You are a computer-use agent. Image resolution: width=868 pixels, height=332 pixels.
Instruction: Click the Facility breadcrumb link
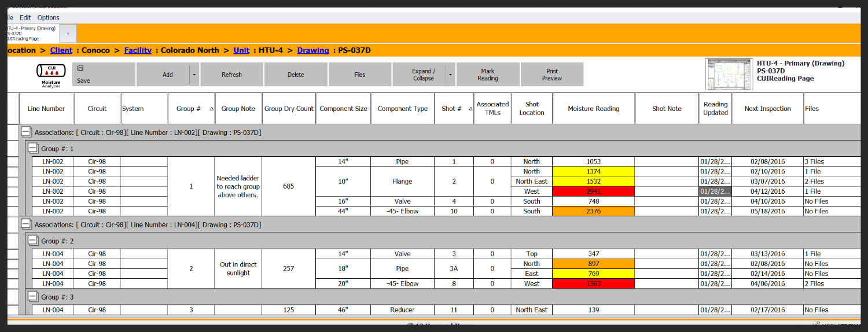(x=138, y=50)
